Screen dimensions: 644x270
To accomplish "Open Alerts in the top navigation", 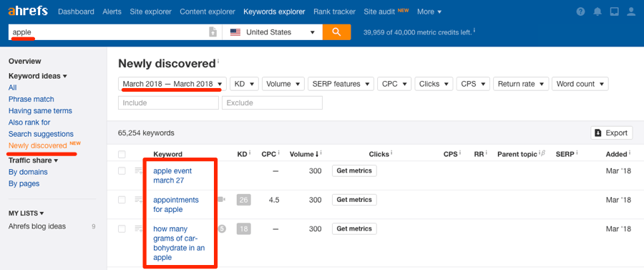I will tap(112, 11).
